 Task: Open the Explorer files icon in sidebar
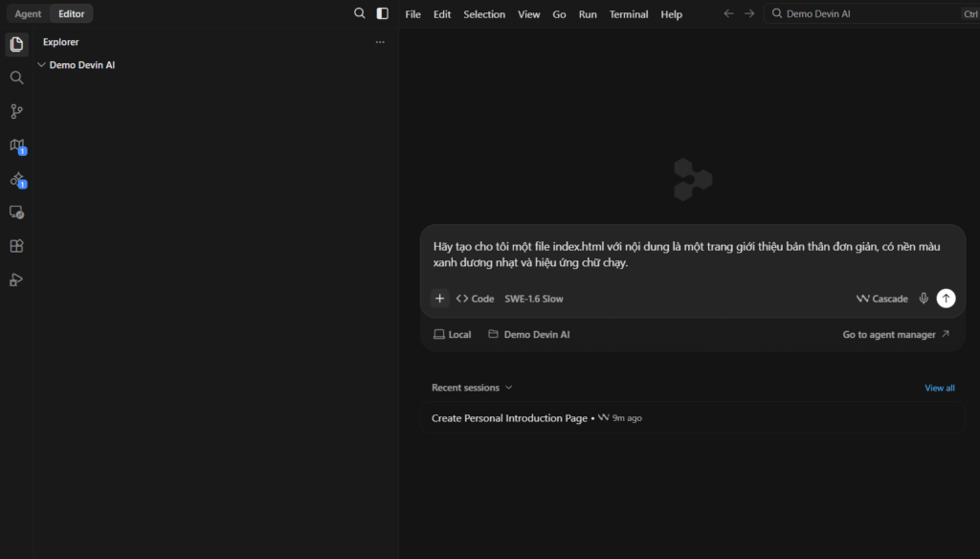(x=17, y=44)
